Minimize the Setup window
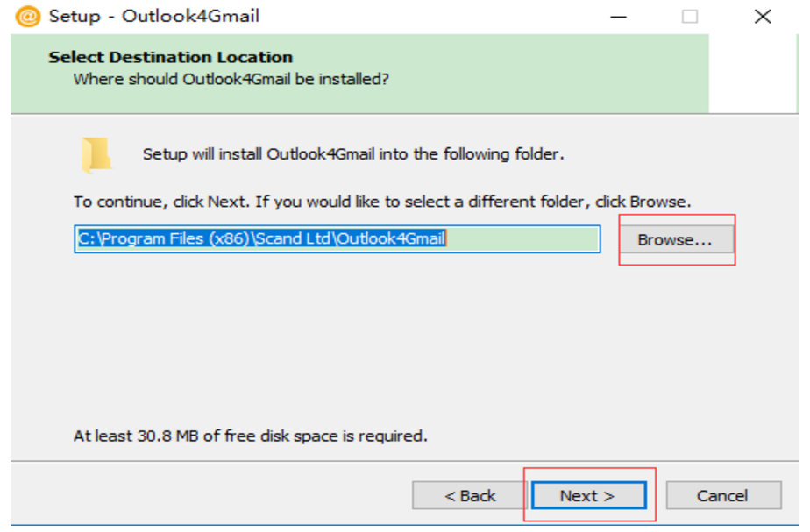810x532 pixels. coord(619,17)
